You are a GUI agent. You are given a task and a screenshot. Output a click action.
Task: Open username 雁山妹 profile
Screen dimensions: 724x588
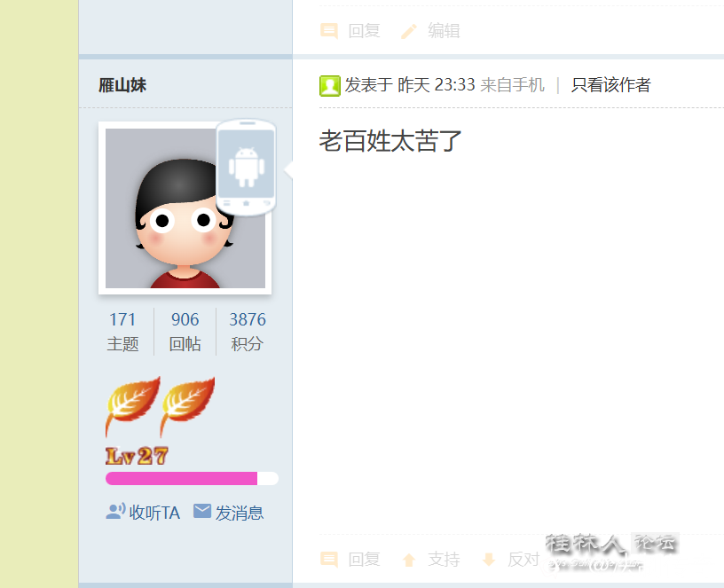pyautogui.click(x=122, y=85)
